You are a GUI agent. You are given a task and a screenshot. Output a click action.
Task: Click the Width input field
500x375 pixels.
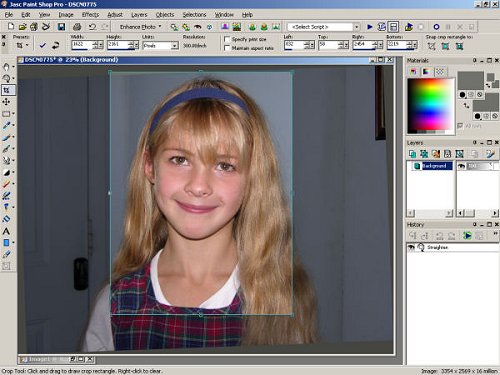pos(82,45)
